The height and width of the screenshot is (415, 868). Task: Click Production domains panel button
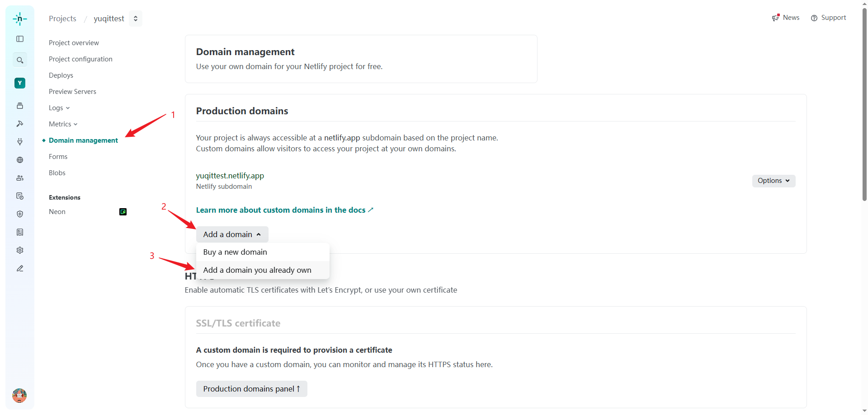(251, 389)
